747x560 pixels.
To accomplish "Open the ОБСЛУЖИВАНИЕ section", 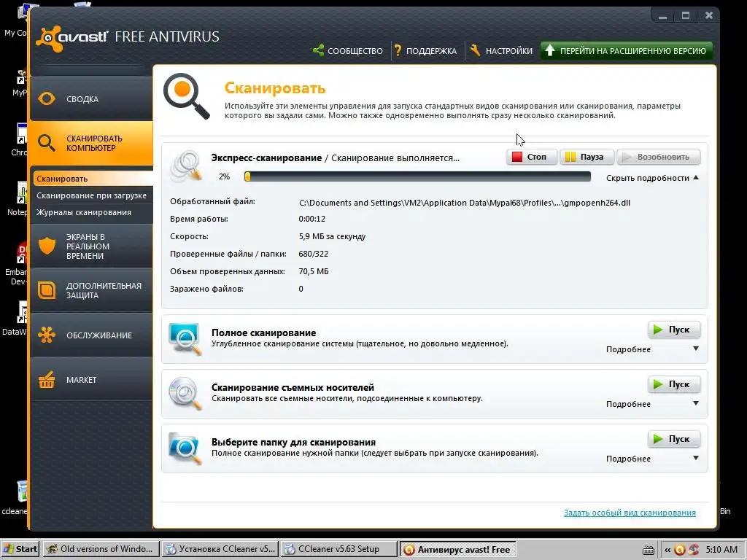I will pos(91,335).
